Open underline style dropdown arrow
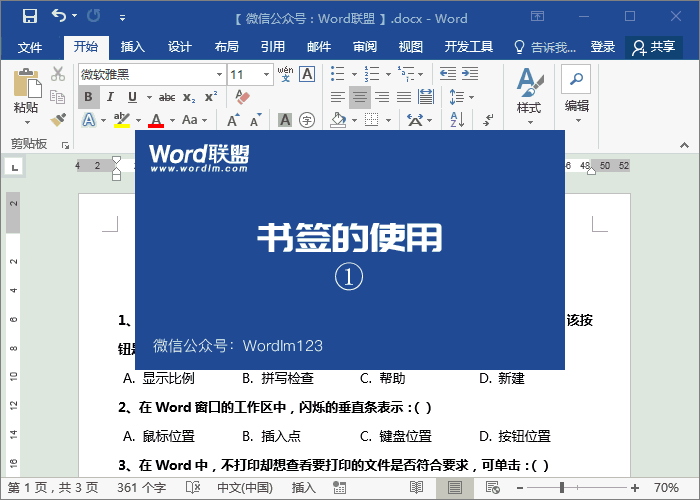This screenshot has width=700, height=500. pyautogui.click(x=149, y=97)
